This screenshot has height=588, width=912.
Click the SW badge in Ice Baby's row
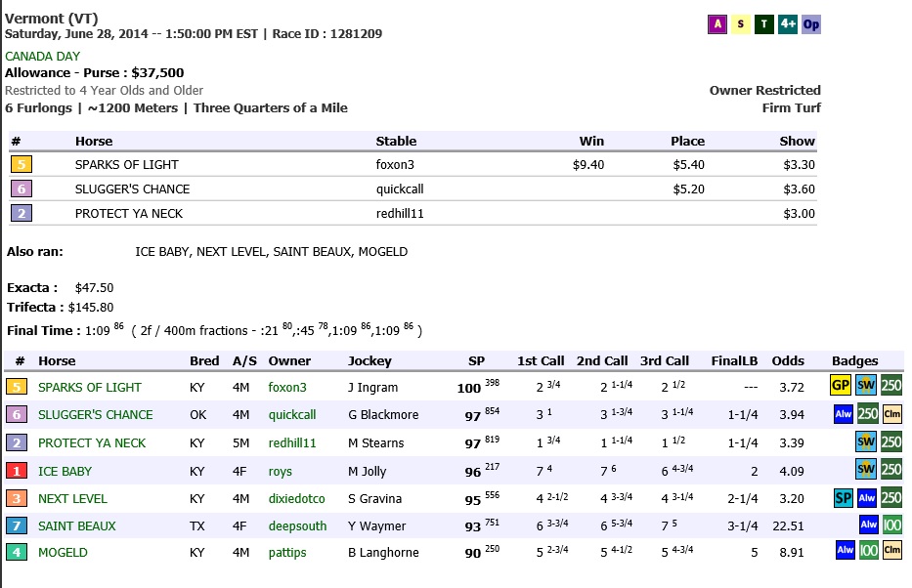867,471
